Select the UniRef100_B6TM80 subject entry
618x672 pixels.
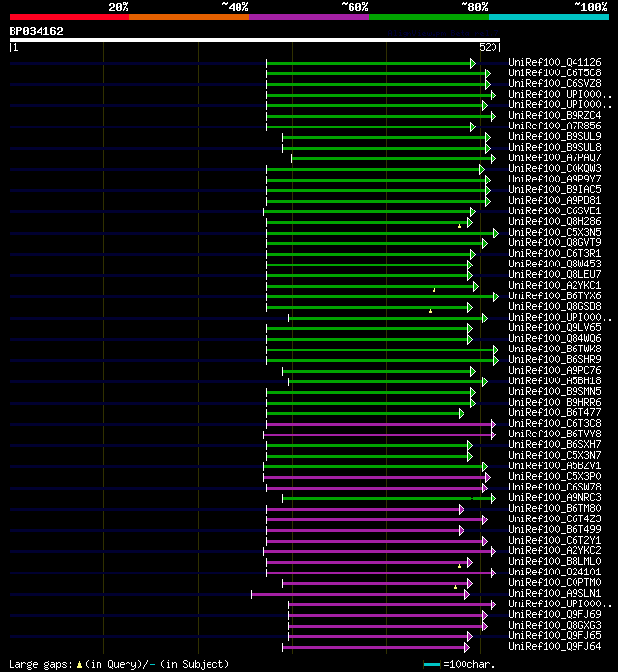554,508
